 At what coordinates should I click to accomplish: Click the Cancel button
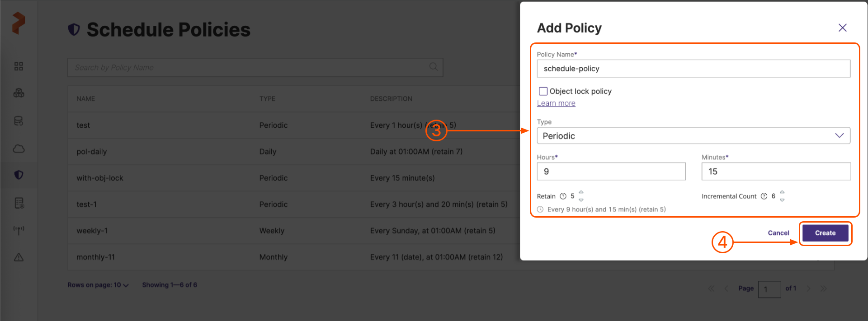pyautogui.click(x=778, y=233)
